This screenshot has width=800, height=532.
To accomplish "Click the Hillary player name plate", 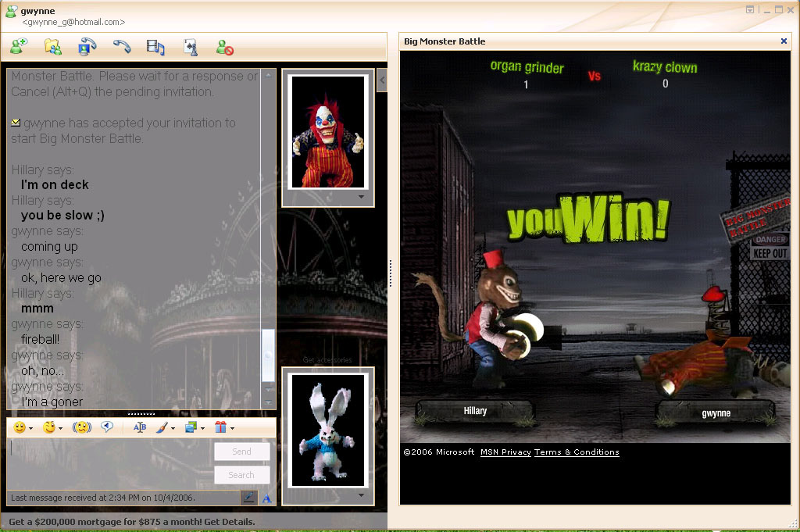I will (x=475, y=411).
